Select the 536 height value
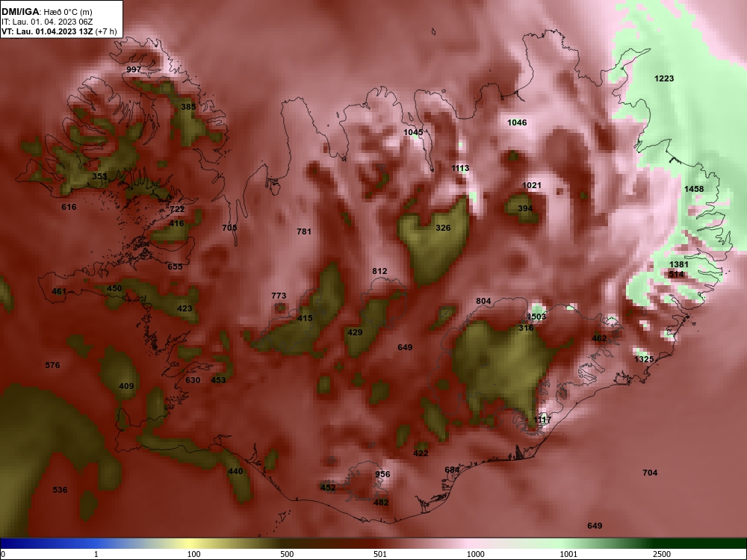747x560 pixels. tap(60, 490)
